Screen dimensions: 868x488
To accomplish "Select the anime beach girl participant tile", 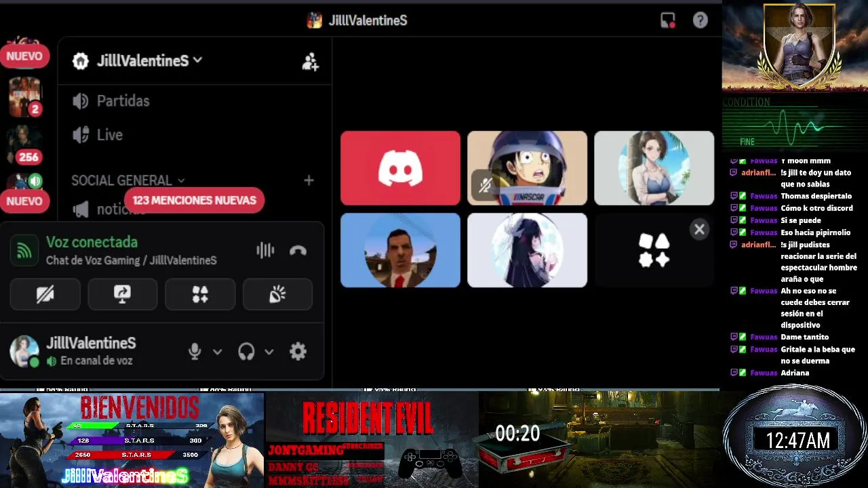I will pyautogui.click(x=654, y=168).
